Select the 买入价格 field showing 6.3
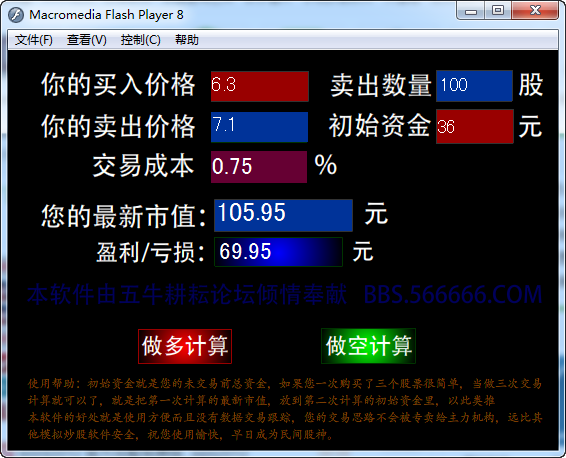This screenshot has height=458, width=566. [x=260, y=86]
